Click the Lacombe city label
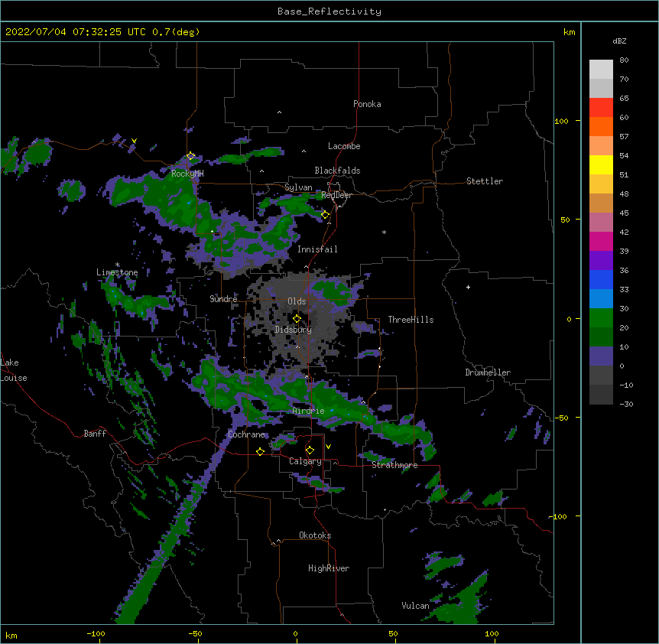This screenshot has height=644, width=659. tap(344, 146)
